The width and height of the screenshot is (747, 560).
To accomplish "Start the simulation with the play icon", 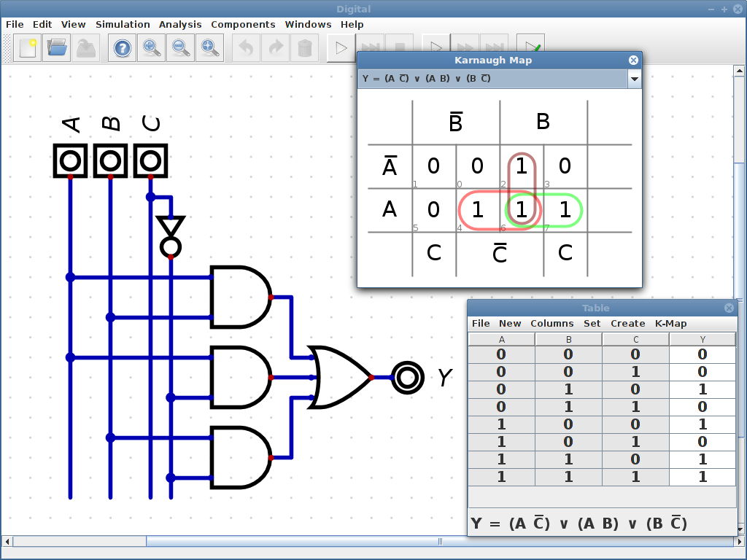I will (x=339, y=47).
